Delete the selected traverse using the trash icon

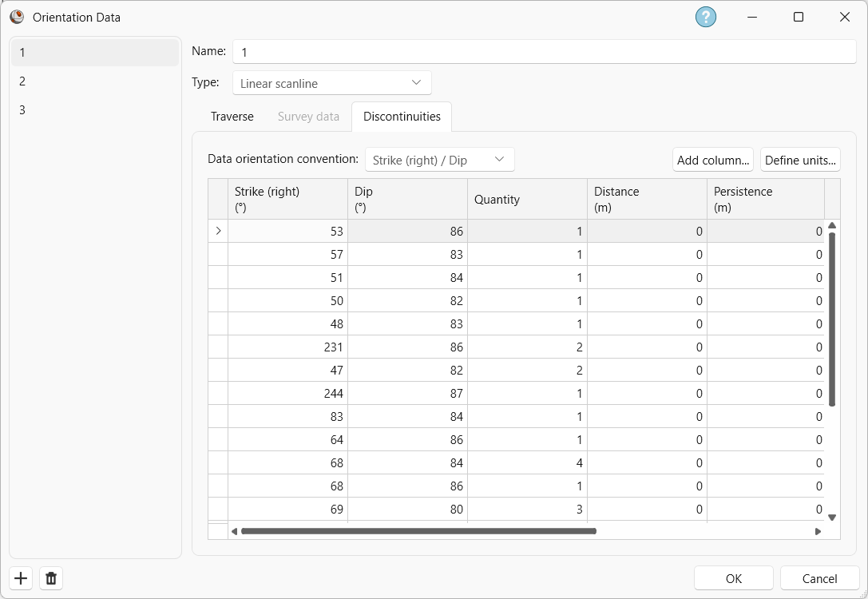point(50,577)
